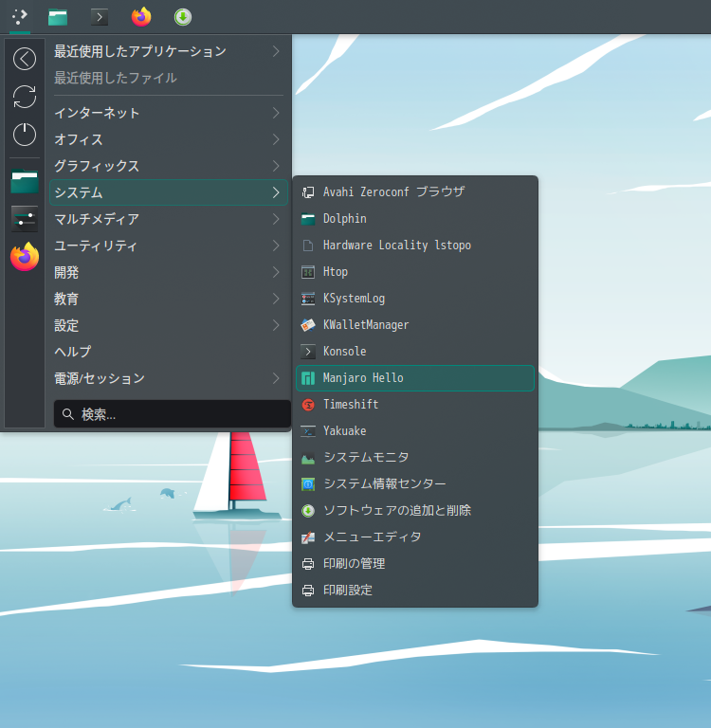Open Firefox from the top panel
The height and width of the screenshot is (728, 711).
pyautogui.click(x=141, y=17)
